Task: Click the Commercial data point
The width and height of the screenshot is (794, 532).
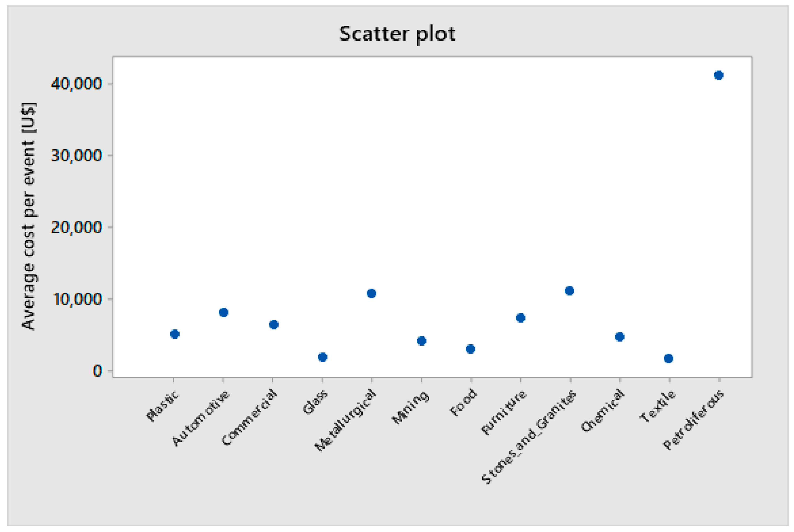Action: coord(274,325)
